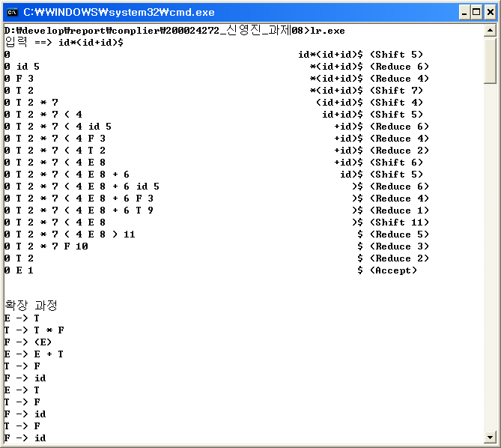Click the (Shift 7) action entry

tap(396, 91)
